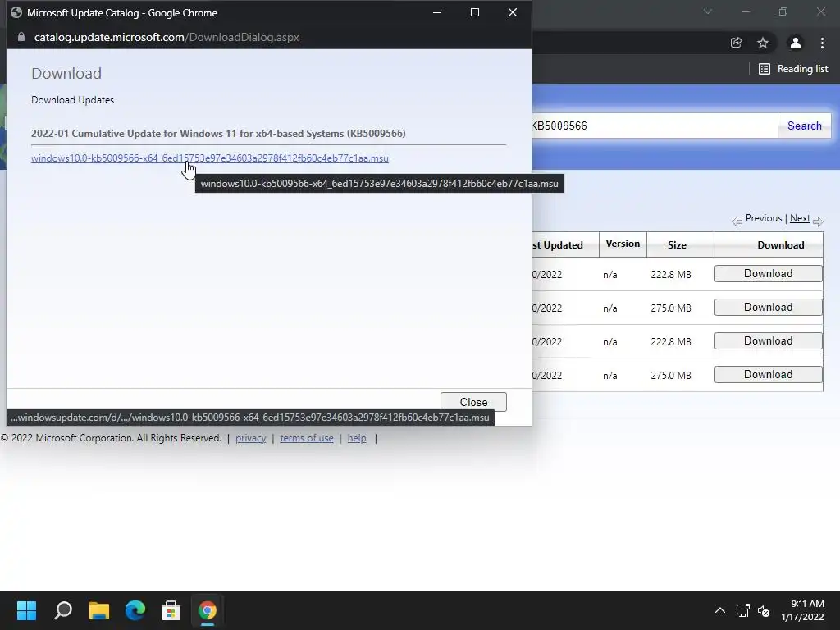
Task: Click the share page icon in Chrome toolbar
Action: 736,43
